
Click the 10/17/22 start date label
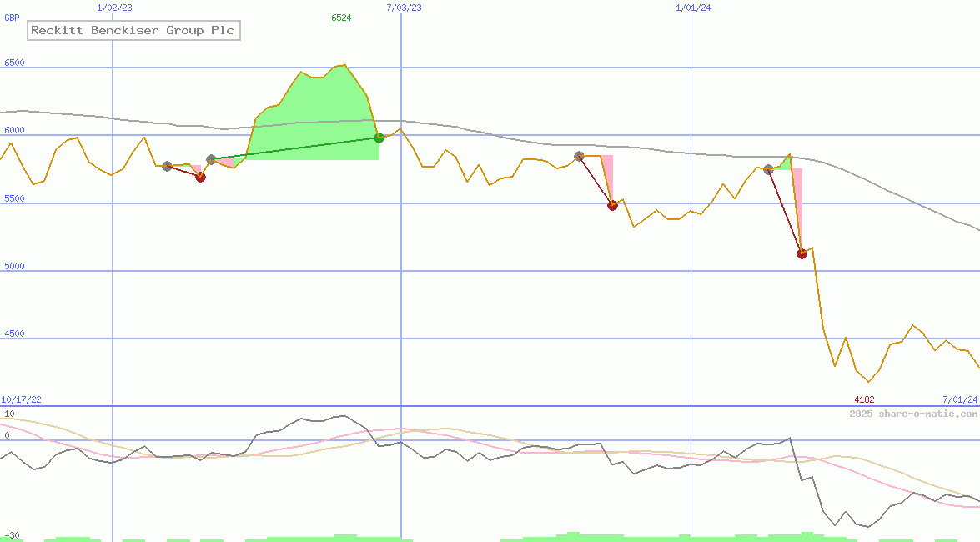click(21, 399)
